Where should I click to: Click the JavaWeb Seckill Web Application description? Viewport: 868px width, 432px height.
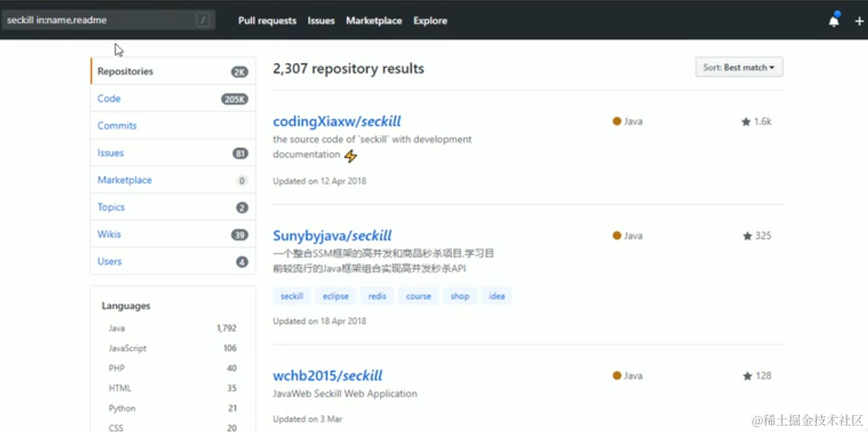point(345,394)
